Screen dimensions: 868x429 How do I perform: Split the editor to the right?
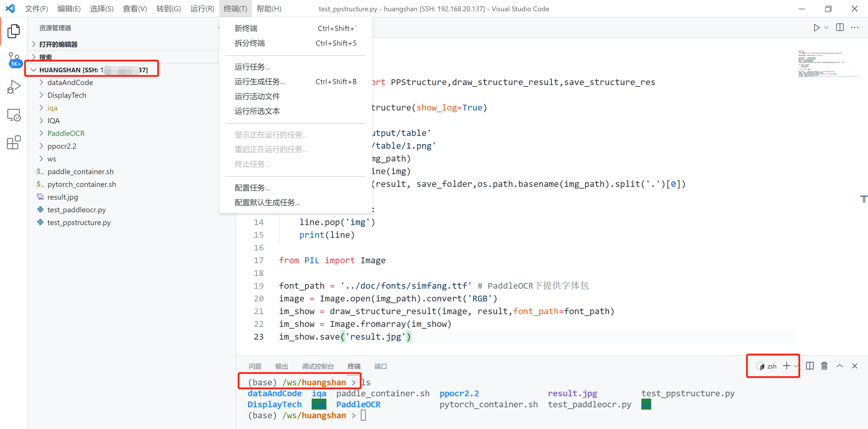840,28
